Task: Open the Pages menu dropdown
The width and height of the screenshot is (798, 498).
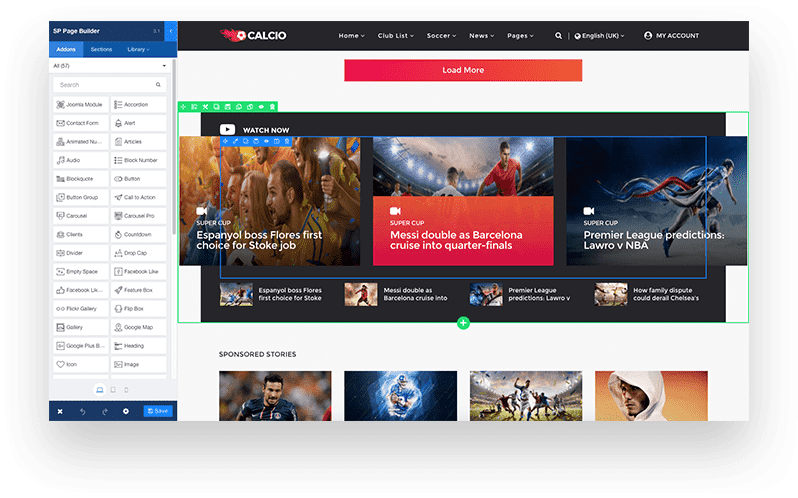Action: pyautogui.click(x=520, y=36)
